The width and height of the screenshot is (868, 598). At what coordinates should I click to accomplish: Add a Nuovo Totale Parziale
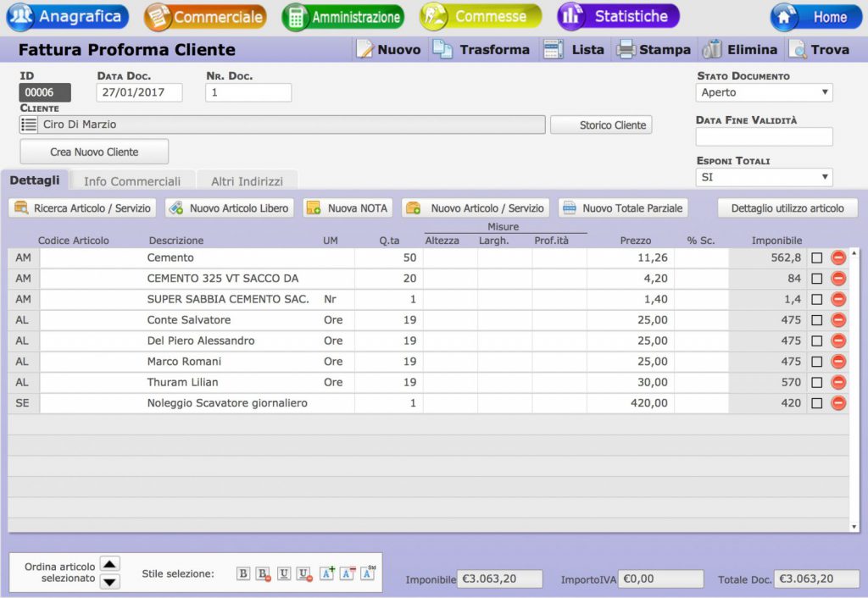tap(623, 208)
